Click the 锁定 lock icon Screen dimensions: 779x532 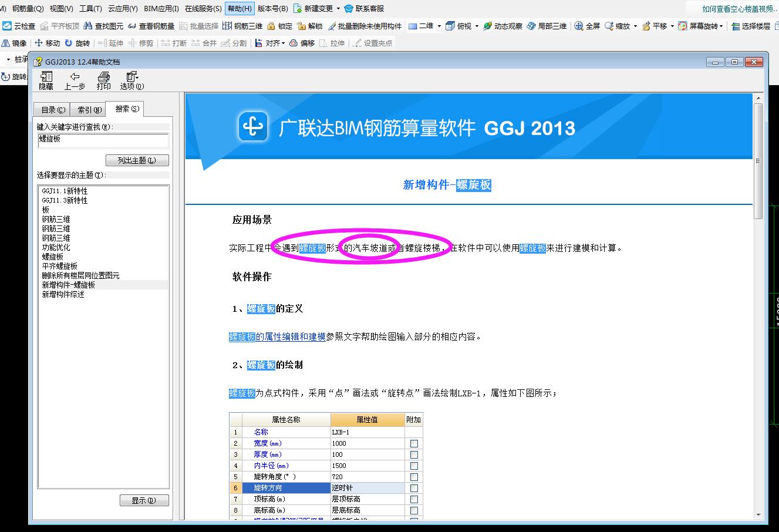271,26
